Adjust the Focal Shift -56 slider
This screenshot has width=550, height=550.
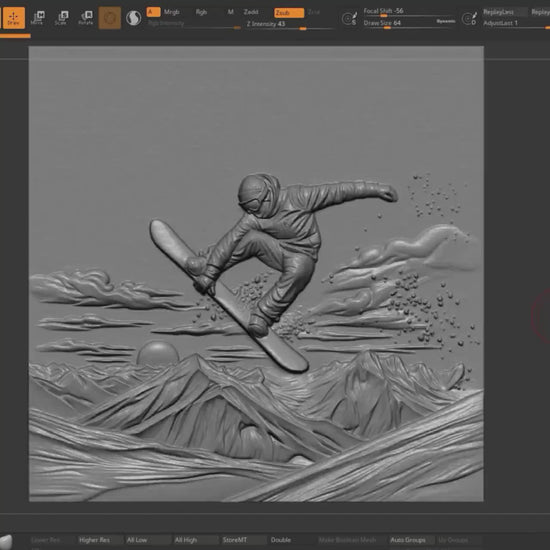coord(409,12)
